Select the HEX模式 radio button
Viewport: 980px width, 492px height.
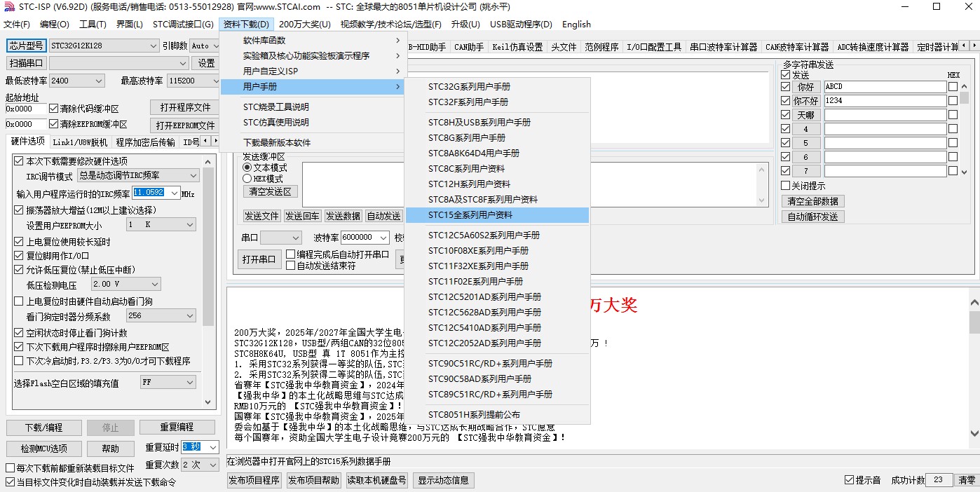point(247,179)
